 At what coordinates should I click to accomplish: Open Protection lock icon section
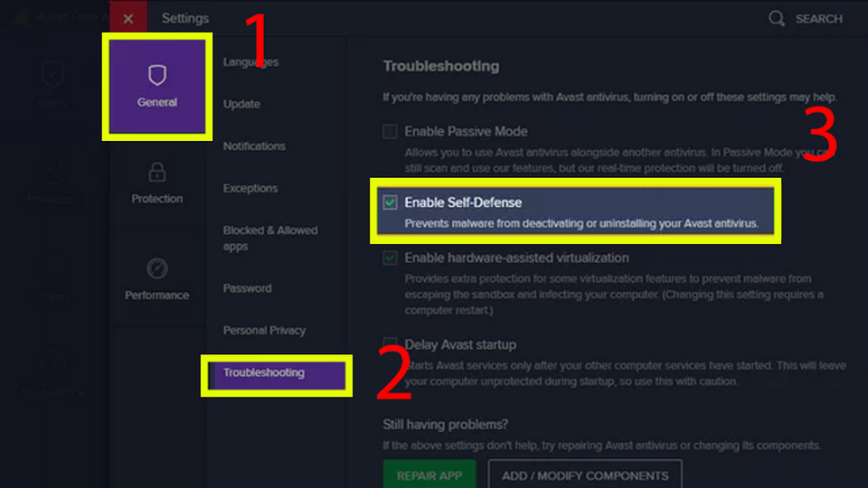157,173
